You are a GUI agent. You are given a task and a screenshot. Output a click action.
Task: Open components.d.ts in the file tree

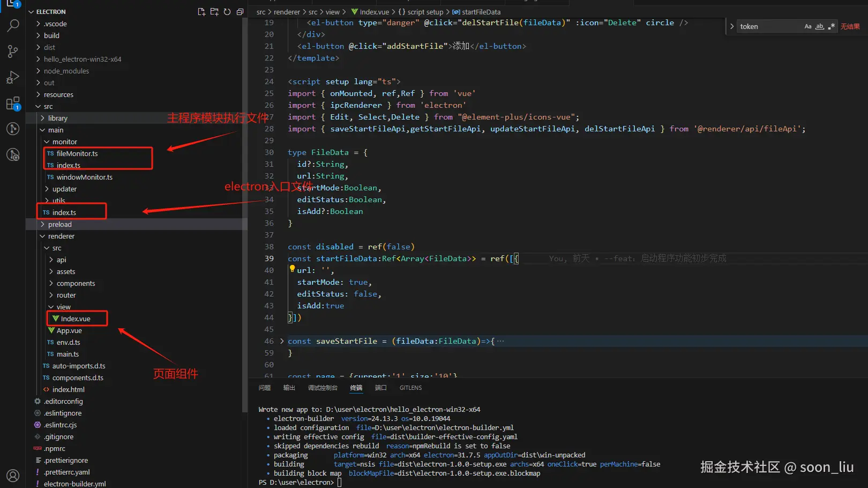pyautogui.click(x=78, y=378)
